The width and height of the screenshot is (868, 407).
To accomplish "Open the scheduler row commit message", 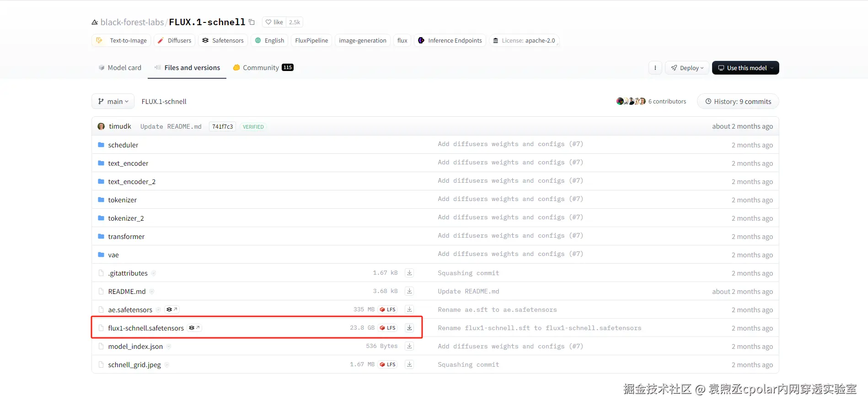I will click(x=510, y=144).
